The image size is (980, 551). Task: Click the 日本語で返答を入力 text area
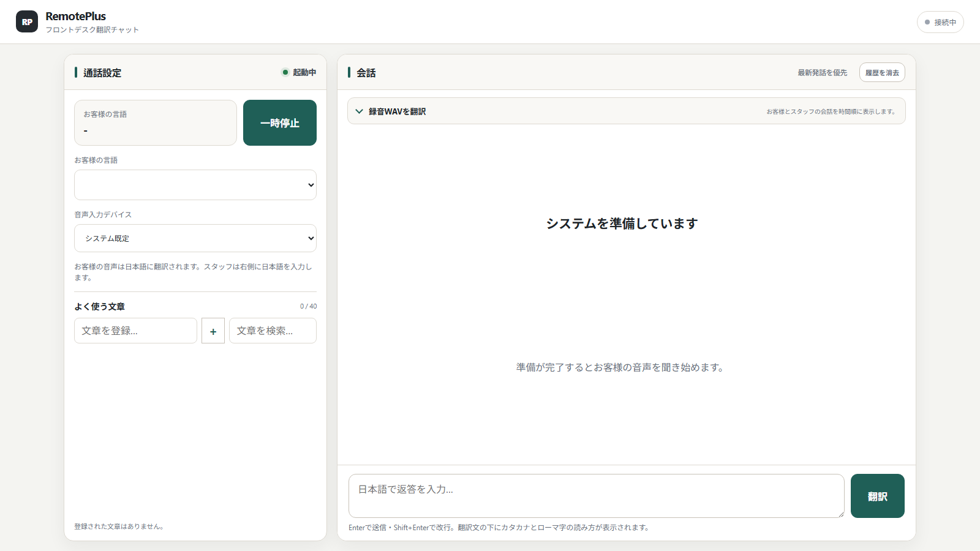597,496
